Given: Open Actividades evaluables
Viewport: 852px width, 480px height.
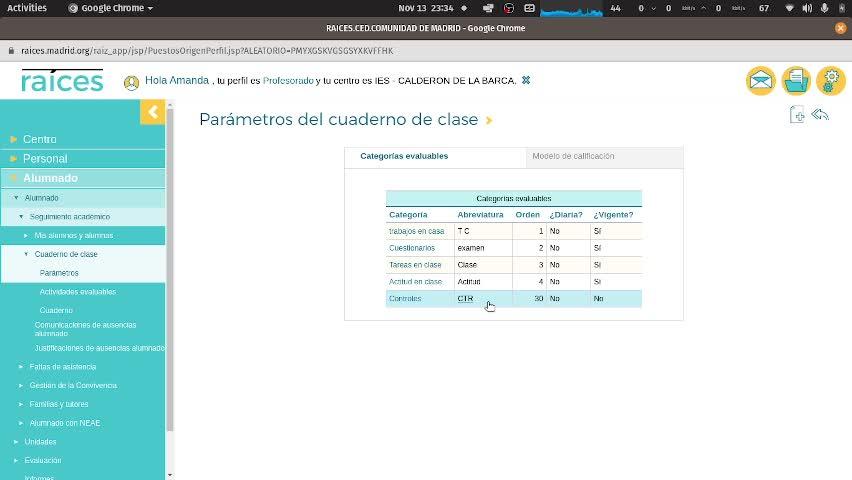Looking at the screenshot, I should click(x=78, y=291).
